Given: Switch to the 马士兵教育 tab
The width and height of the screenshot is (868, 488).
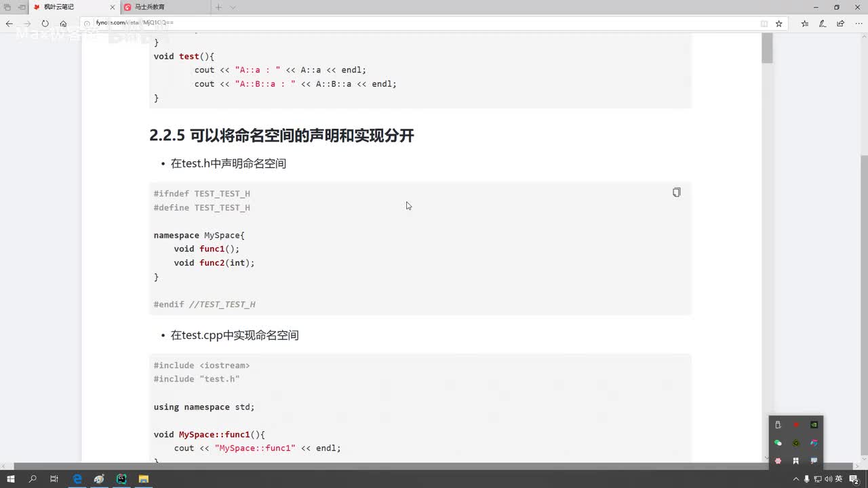Looking at the screenshot, I should [x=164, y=7].
